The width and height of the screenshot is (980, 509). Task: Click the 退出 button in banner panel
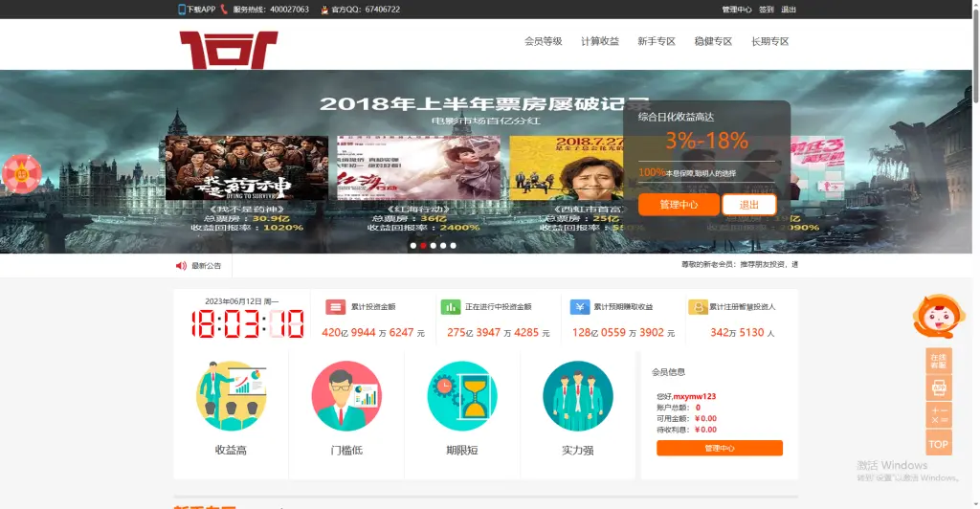(x=748, y=205)
